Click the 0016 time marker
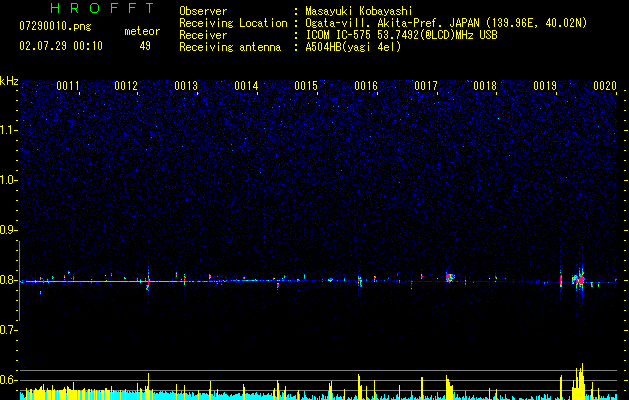This screenshot has height=400, width=629. click(x=366, y=86)
